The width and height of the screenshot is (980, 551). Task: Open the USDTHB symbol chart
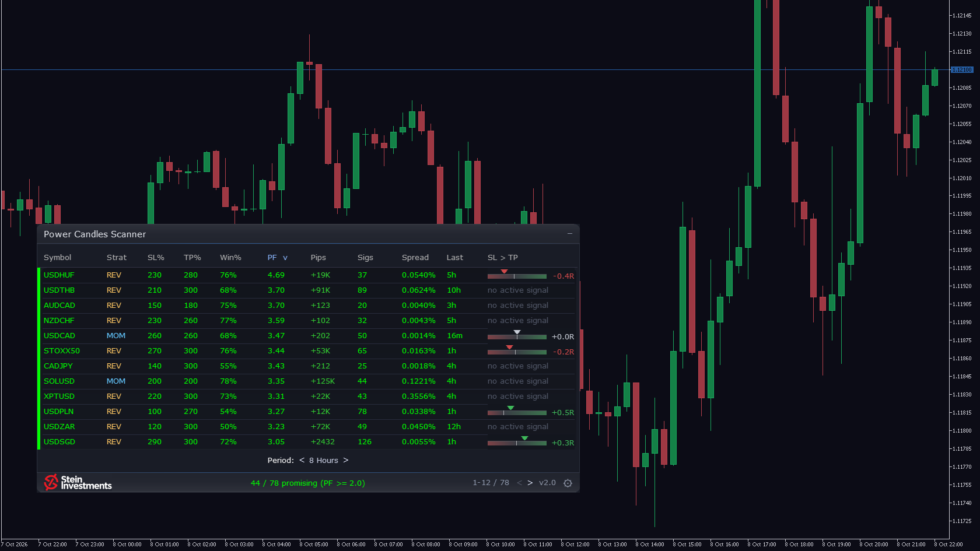pyautogui.click(x=59, y=290)
